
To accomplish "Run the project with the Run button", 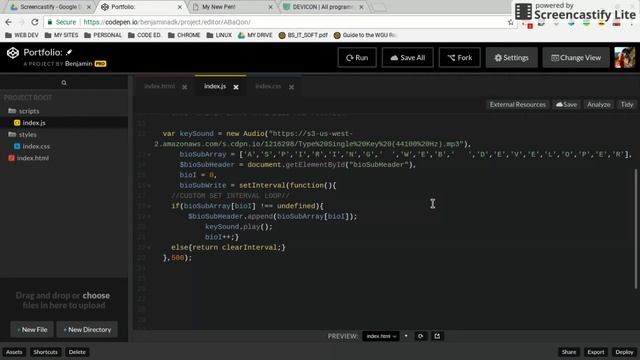I will point(357,58).
